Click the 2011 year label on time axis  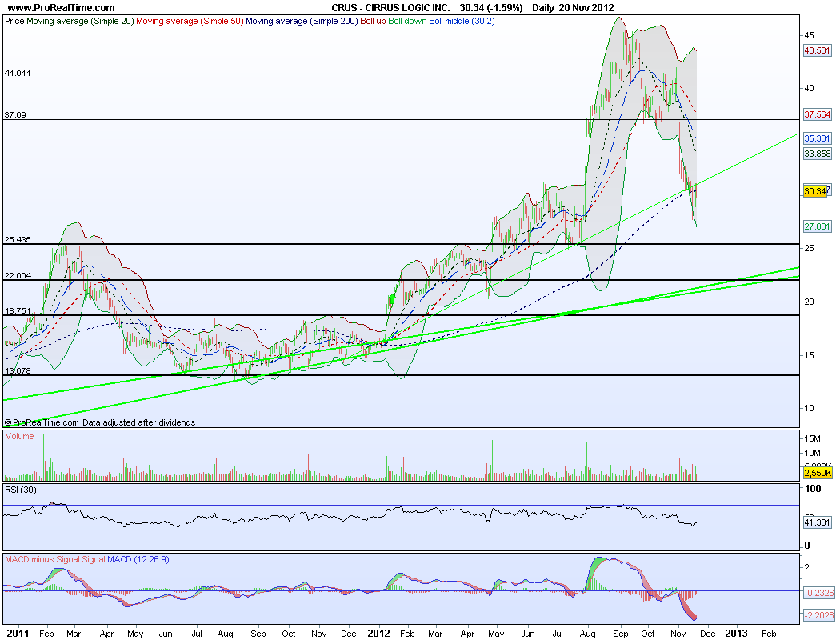coord(18,633)
